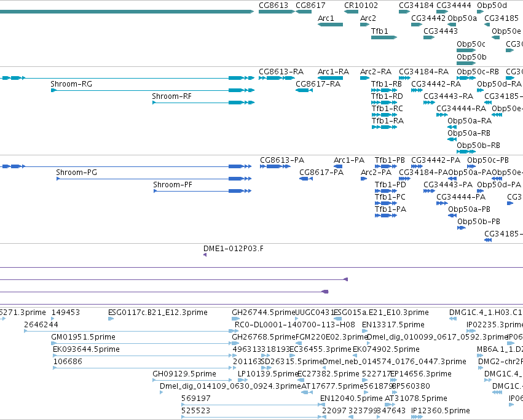Select the Arc1 gene label
Viewport: 523px width, 420px height.
(x=326, y=18)
